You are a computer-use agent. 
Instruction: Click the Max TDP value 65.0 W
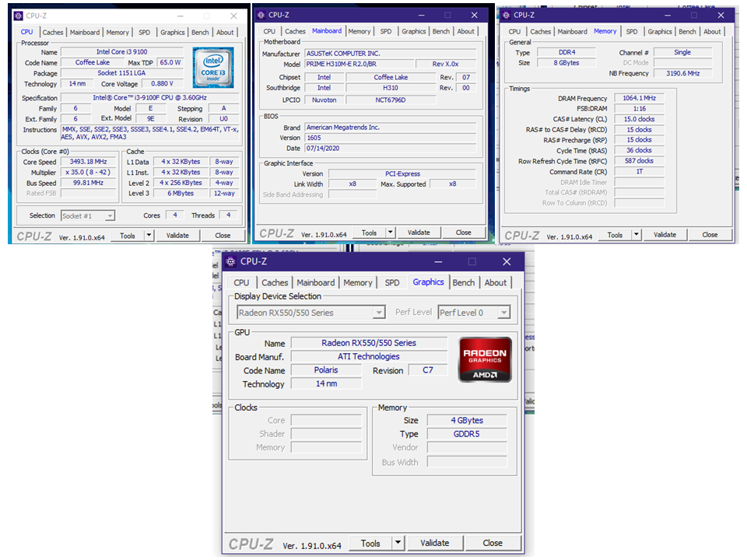tap(170, 62)
